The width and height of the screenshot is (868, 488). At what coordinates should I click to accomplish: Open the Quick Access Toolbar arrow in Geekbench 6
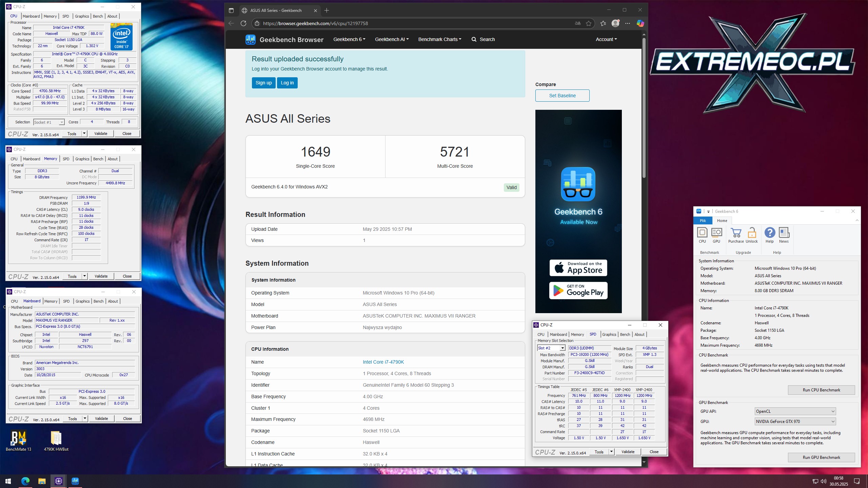708,211
